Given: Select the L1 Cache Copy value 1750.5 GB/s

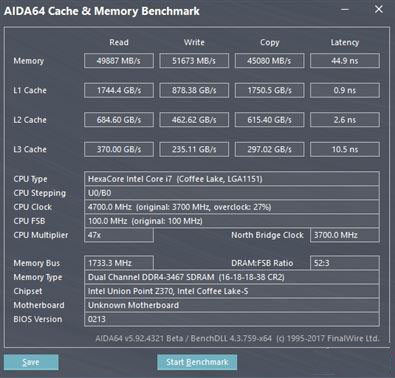Looking at the screenshot, I should (269, 90).
